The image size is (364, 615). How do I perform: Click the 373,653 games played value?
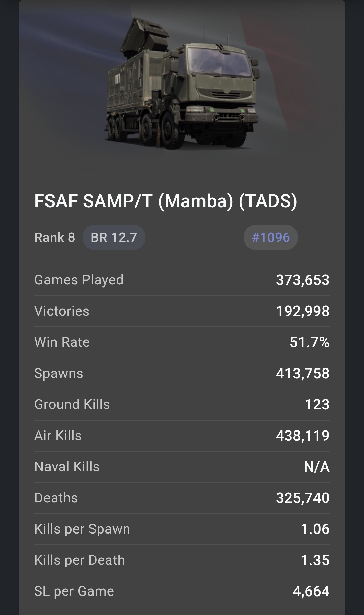303,280
